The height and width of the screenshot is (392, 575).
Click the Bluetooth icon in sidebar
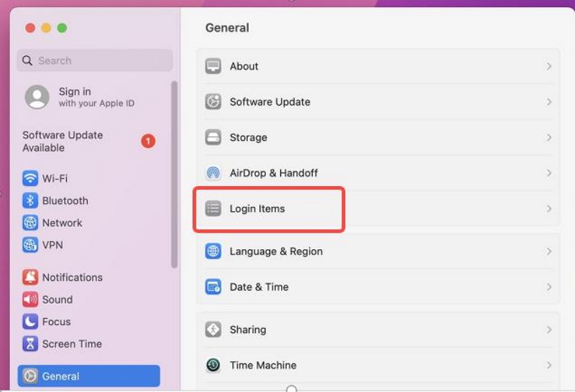click(x=30, y=201)
